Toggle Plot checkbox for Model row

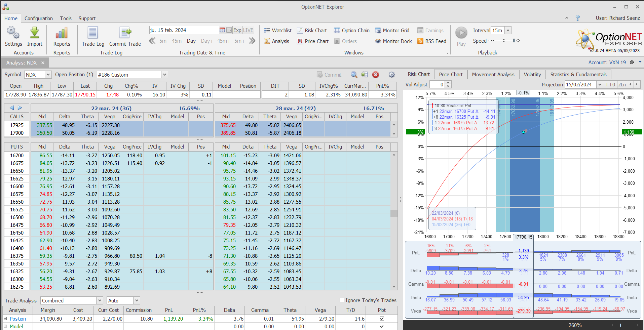[382, 326]
